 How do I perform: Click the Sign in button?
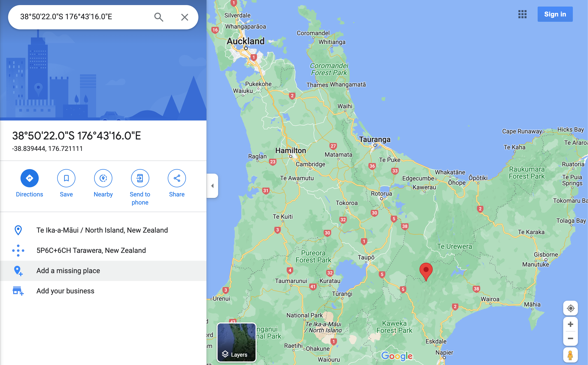[x=555, y=14]
